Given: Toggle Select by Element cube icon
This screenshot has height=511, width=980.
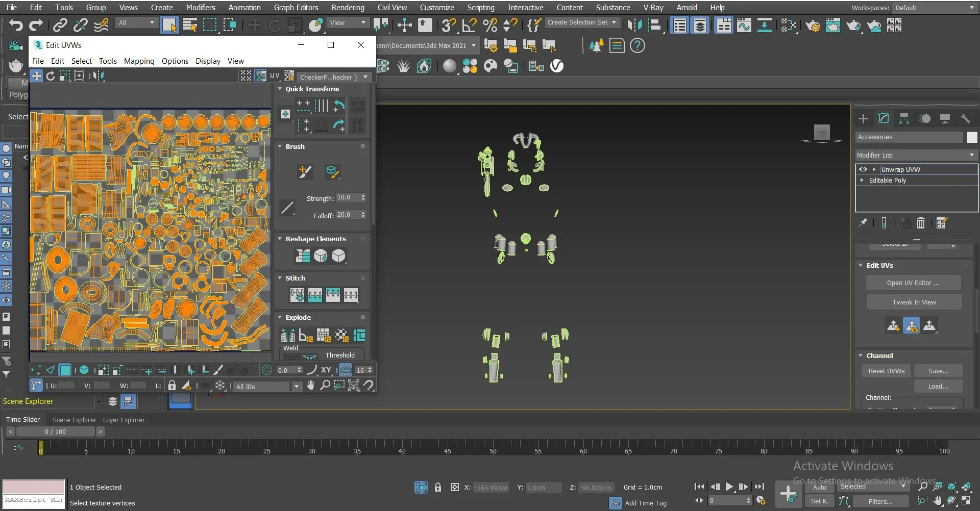Looking at the screenshot, I should coord(84,370).
